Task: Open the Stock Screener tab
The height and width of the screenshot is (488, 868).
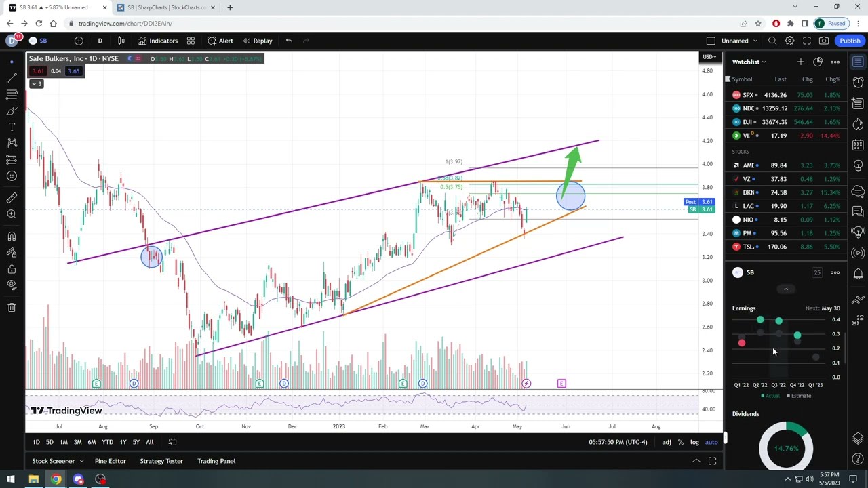Action: point(53,461)
